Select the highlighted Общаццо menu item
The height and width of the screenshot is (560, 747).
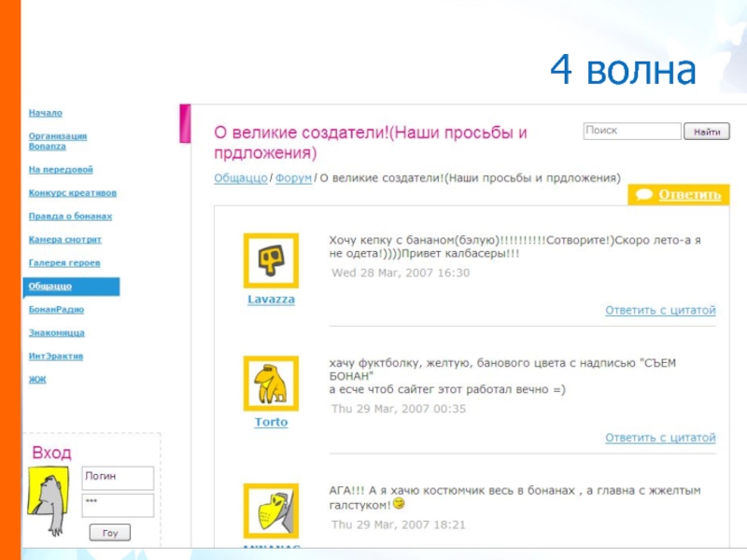72,287
